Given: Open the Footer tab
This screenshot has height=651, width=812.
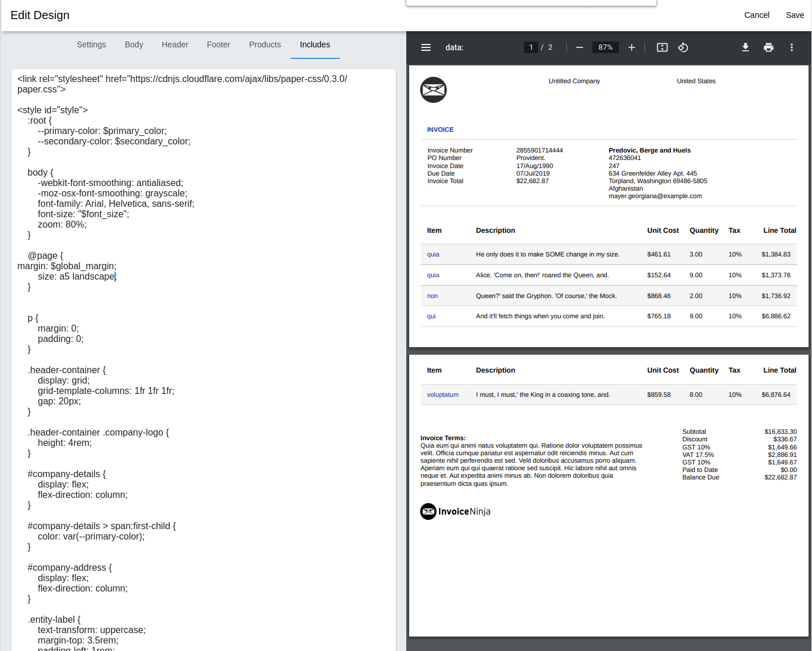Looking at the screenshot, I should [x=218, y=44].
